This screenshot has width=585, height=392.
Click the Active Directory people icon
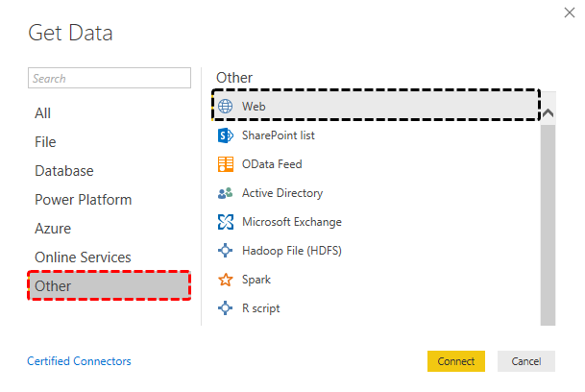(x=226, y=193)
